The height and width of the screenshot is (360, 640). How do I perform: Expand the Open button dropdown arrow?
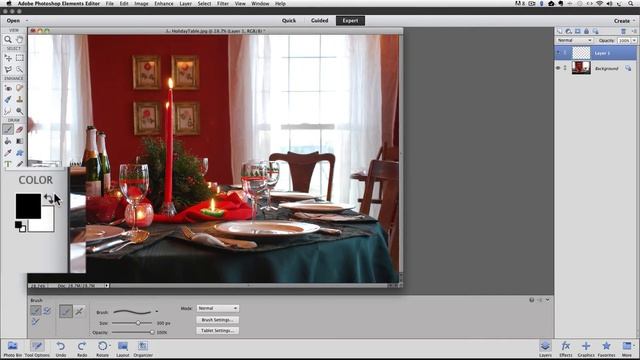click(x=27, y=20)
